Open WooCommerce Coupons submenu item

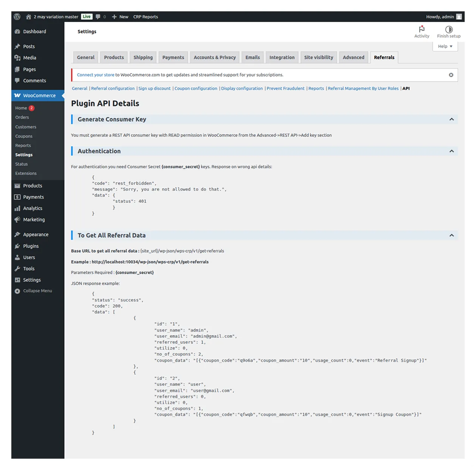click(24, 136)
